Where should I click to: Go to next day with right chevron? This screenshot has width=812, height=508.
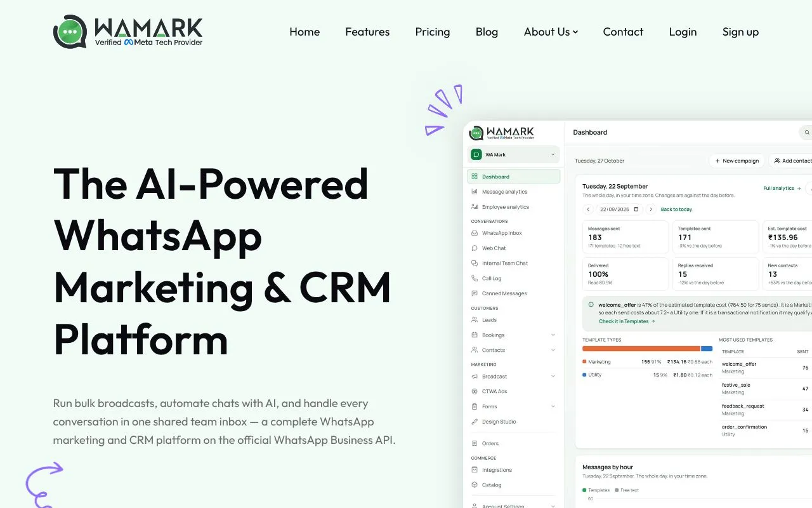[x=650, y=210]
